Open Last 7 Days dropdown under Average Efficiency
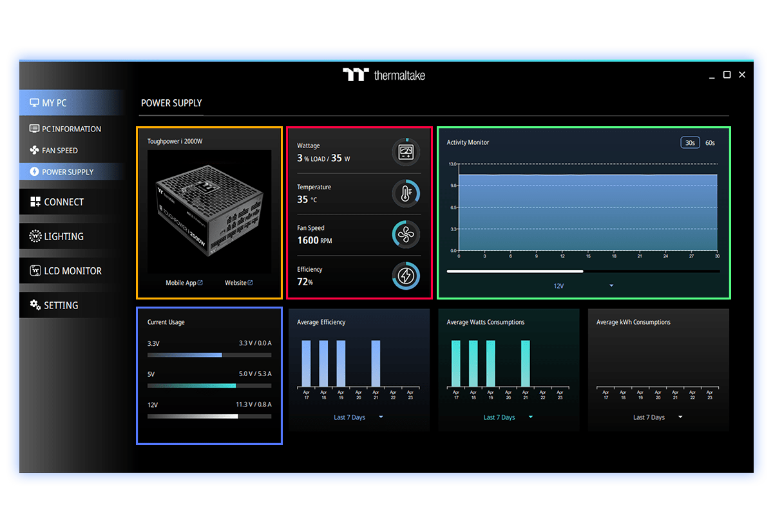Viewport: 773px width, 532px height. (x=358, y=417)
